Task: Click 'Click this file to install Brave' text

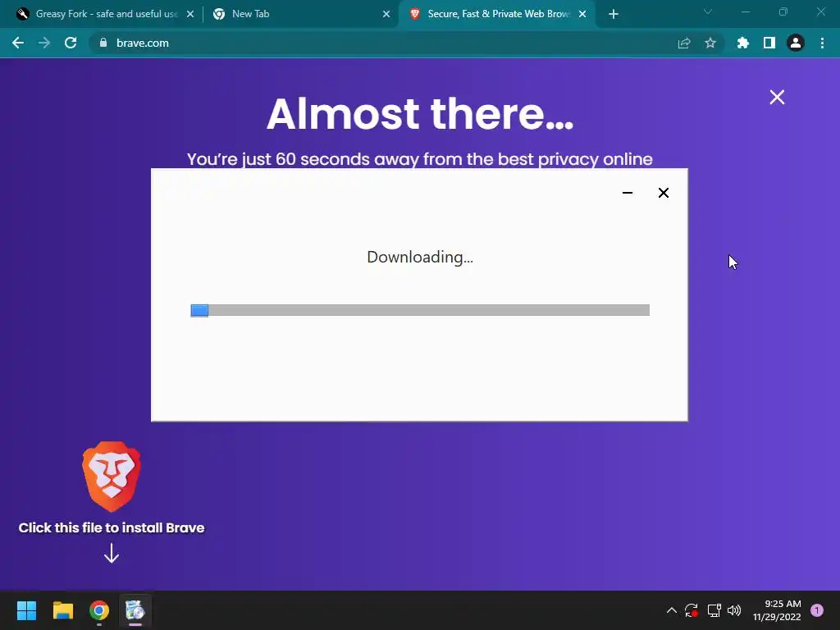Action: tap(112, 527)
